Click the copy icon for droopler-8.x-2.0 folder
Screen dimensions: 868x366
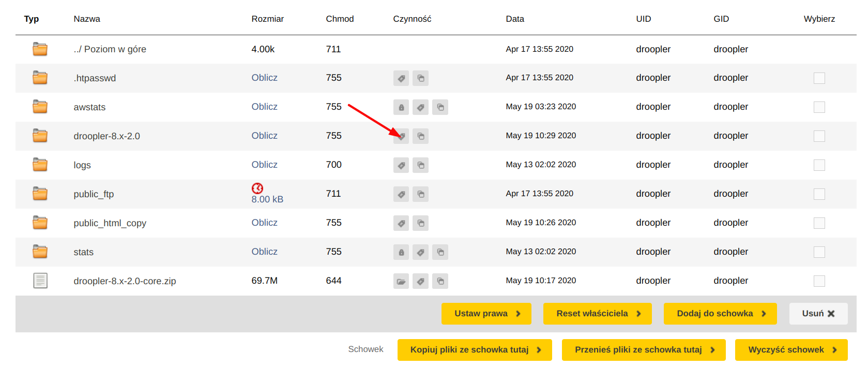pos(421,136)
